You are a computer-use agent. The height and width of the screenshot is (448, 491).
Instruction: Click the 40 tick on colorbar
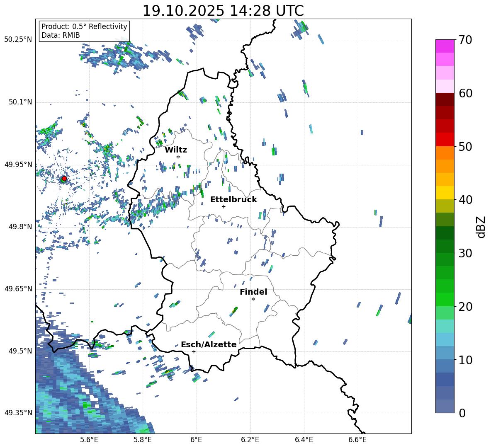coord(465,200)
